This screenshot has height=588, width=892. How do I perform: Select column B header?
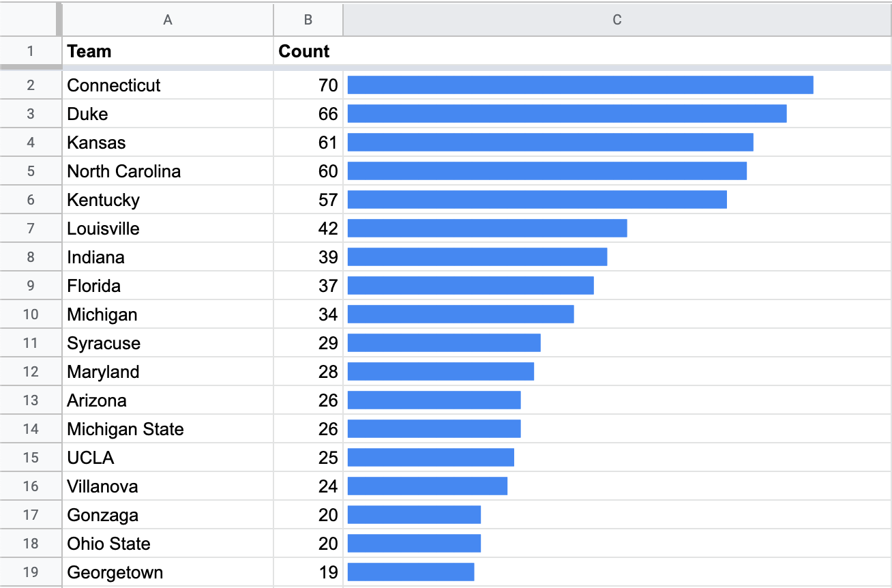[308, 20]
